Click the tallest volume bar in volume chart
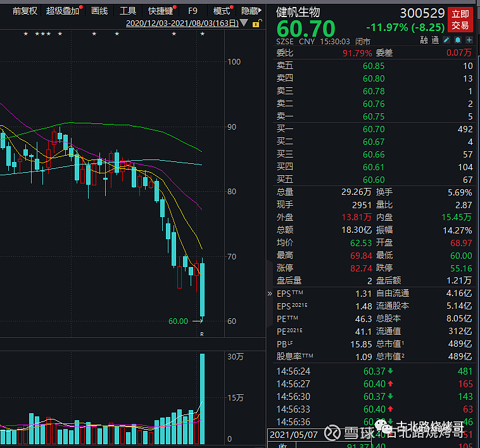 tap(202, 399)
